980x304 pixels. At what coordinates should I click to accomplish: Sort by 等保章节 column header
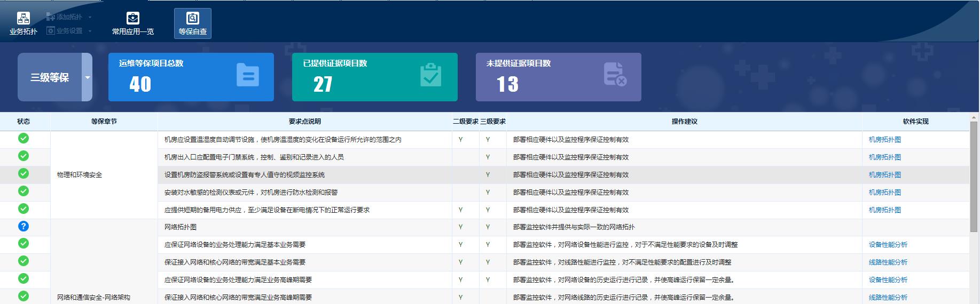(x=104, y=122)
